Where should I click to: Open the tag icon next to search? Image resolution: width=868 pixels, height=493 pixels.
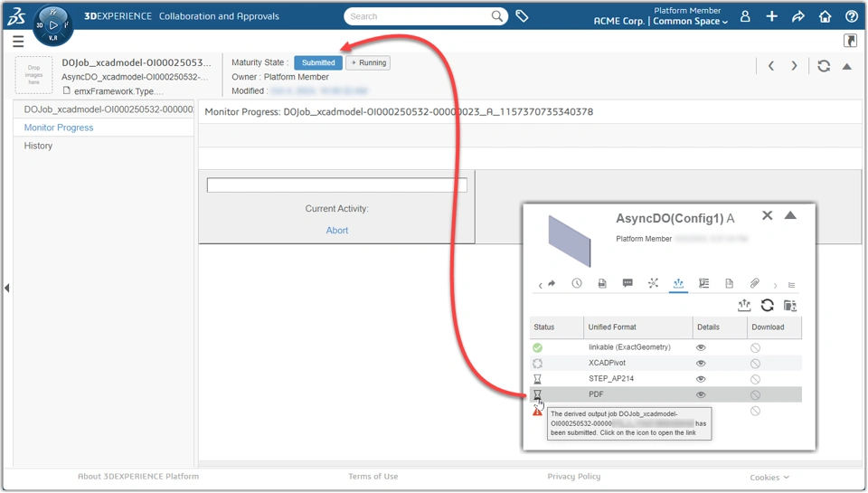pos(522,16)
